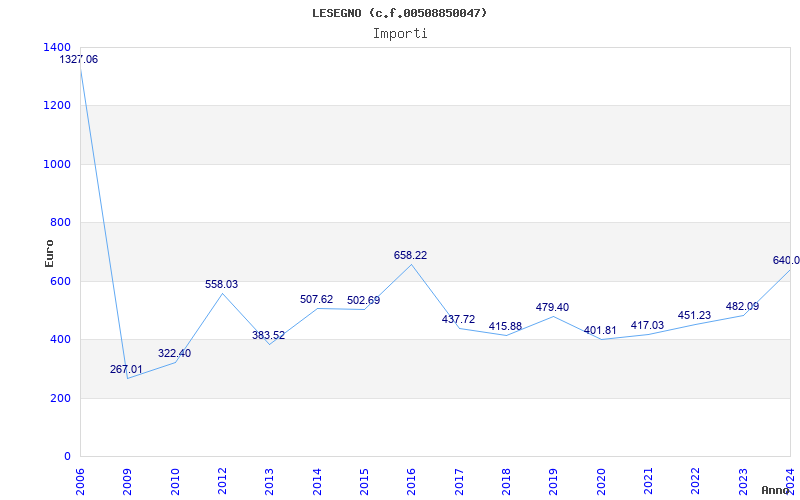
Task: Click the 2016 x-axis year label
Action: [x=411, y=482]
